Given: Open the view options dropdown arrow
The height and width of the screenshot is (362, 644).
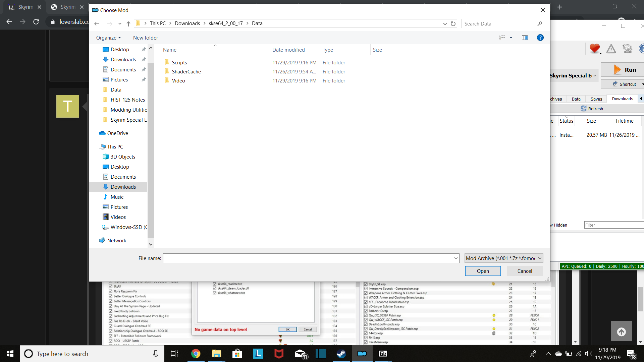Looking at the screenshot, I should point(511,38).
